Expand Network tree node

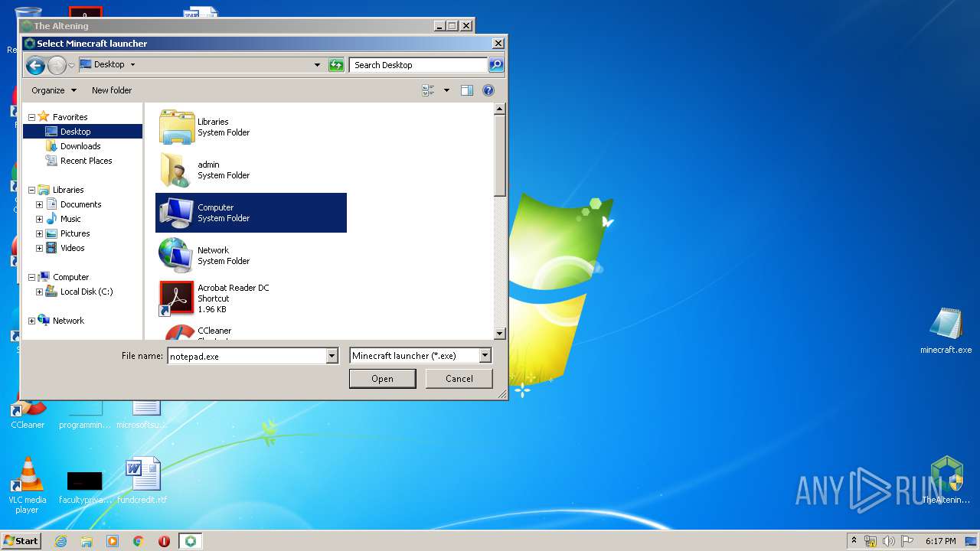tap(31, 321)
